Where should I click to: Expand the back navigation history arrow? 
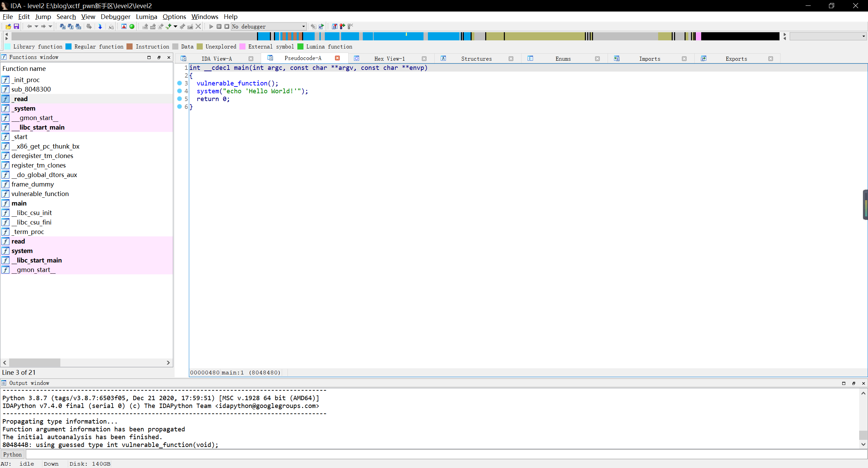pos(36,26)
